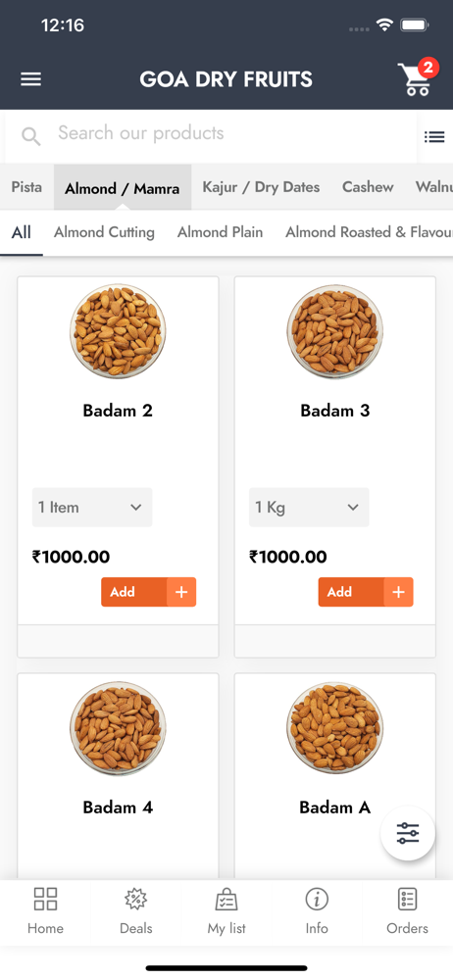
Task: Expand the 1 Item quantity dropdown
Action: click(92, 507)
